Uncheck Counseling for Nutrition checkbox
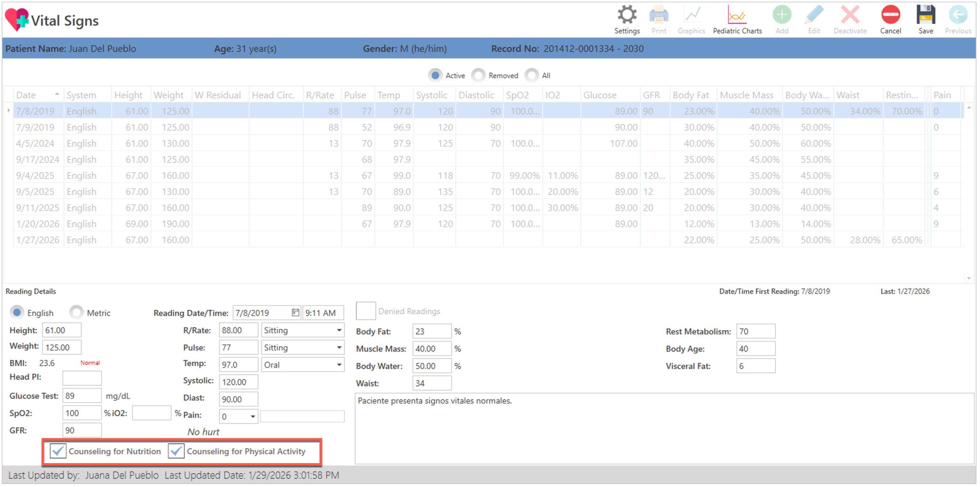The width and height of the screenshot is (980, 487). coord(58,451)
